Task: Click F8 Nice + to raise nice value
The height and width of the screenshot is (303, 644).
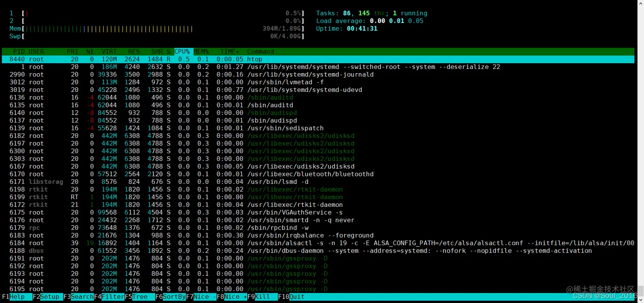Action: 232,297
